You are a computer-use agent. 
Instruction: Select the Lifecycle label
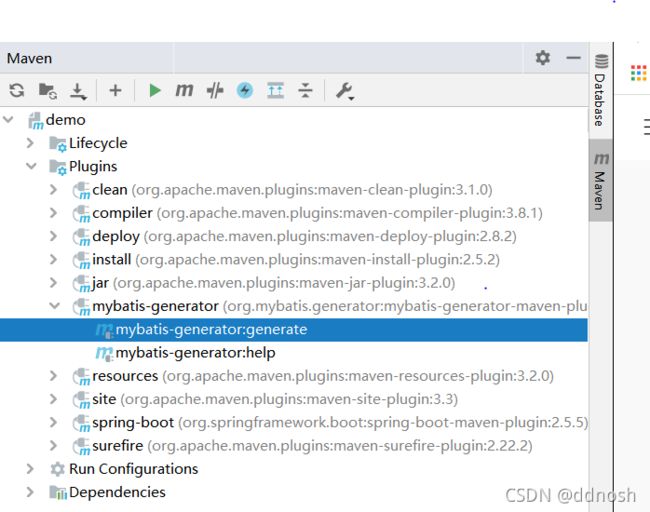pyautogui.click(x=98, y=143)
